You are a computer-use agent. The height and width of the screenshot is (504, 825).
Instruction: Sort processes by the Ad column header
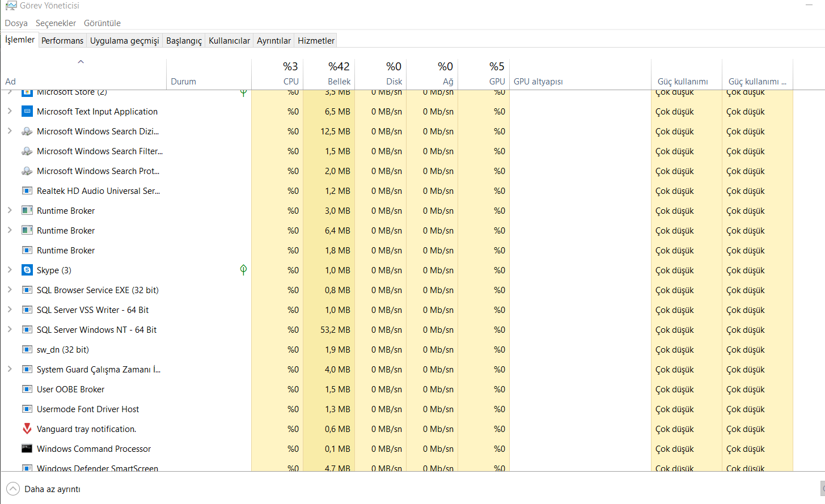pos(83,74)
